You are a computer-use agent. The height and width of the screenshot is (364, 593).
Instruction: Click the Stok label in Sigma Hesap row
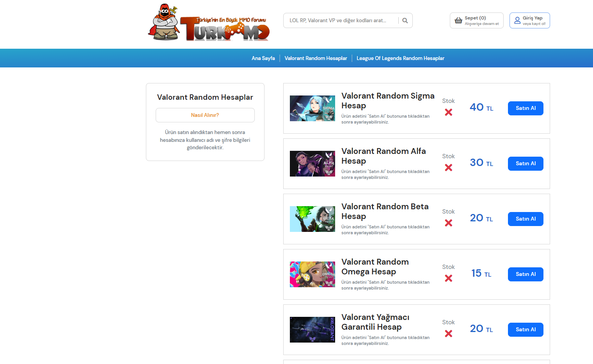(x=448, y=101)
